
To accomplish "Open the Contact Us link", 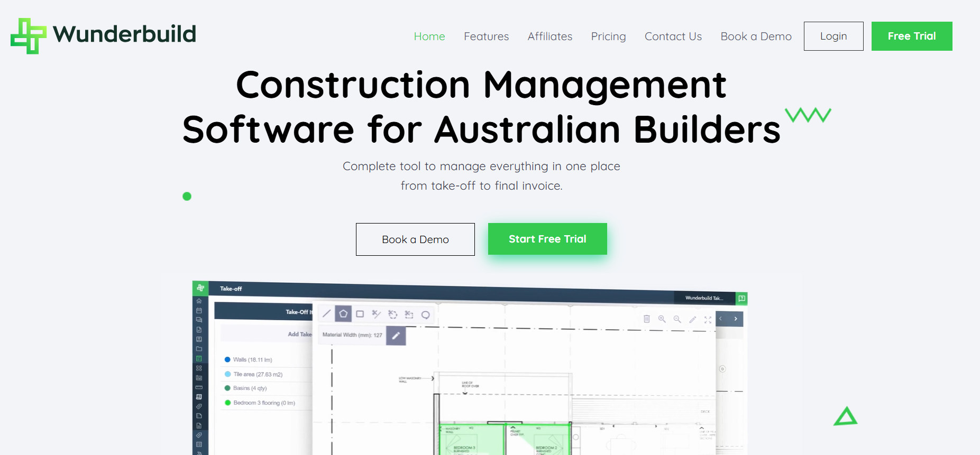I will coord(673,36).
